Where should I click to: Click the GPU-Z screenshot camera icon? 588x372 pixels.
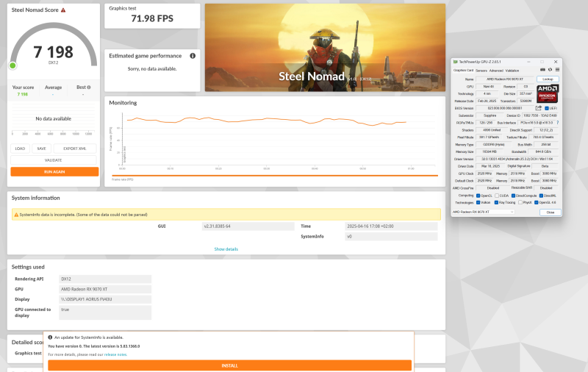coord(541,71)
